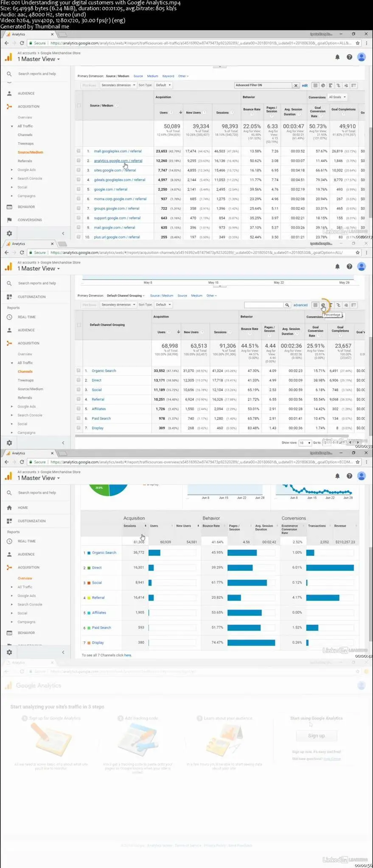
Task: Click address bar in Source/Medium report window
Action: tap(200, 43)
